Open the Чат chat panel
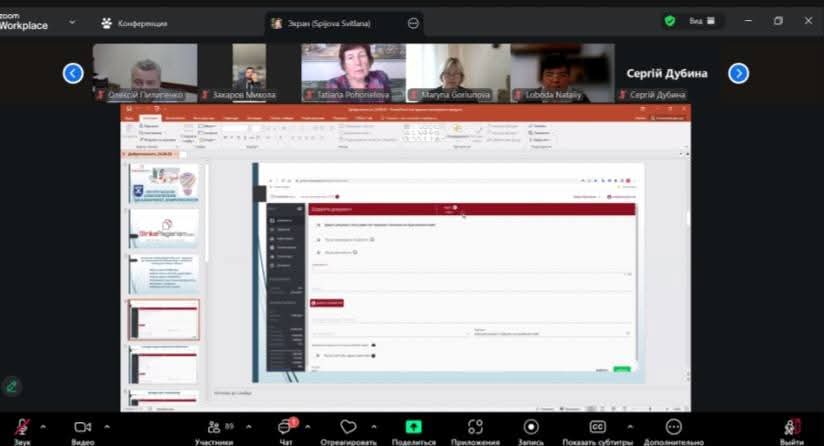This screenshot has height=446, width=824. (285, 427)
